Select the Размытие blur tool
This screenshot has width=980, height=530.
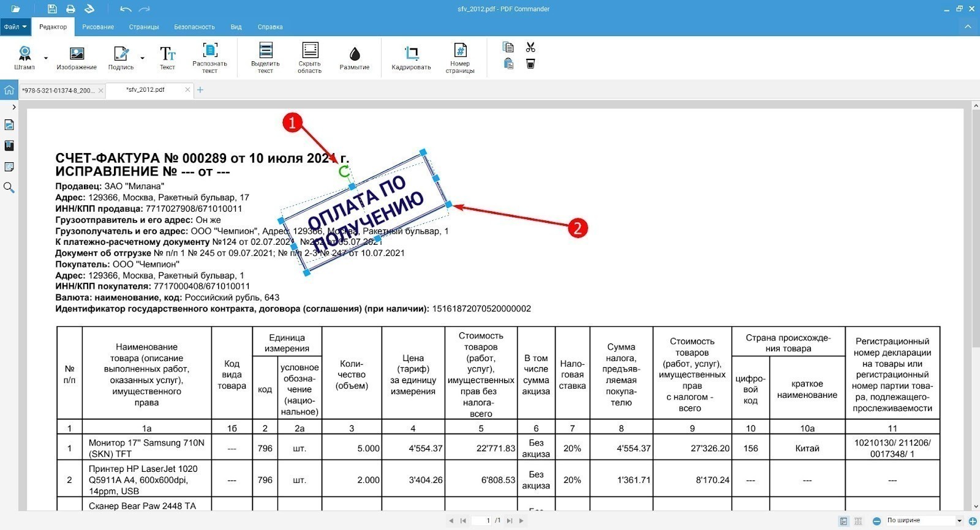click(x=355, y=58)
